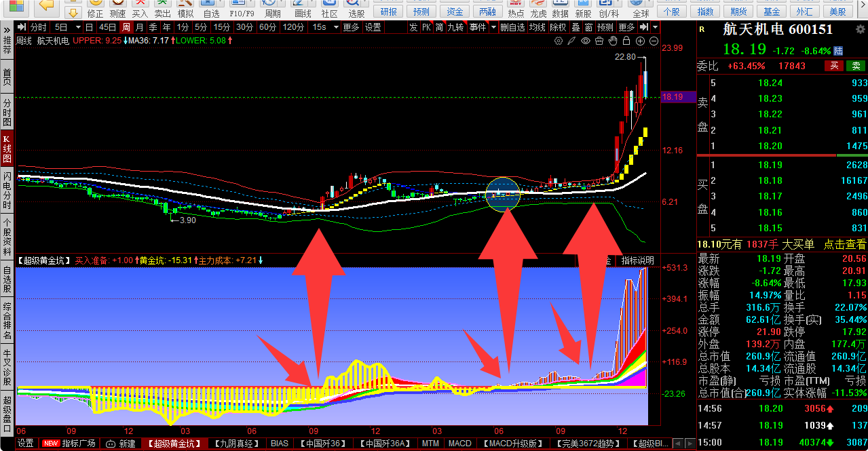Click the chart zoom-in plus icon
Viewport: 868px width, 451px height.
pos(640,41)
